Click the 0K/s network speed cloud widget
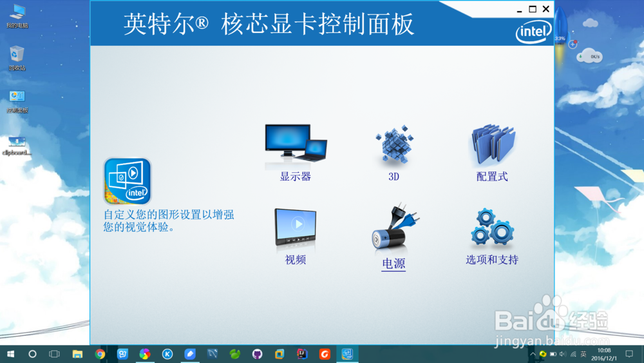The width and height of the screenshot is (644, 363). (x=590, y=56)
